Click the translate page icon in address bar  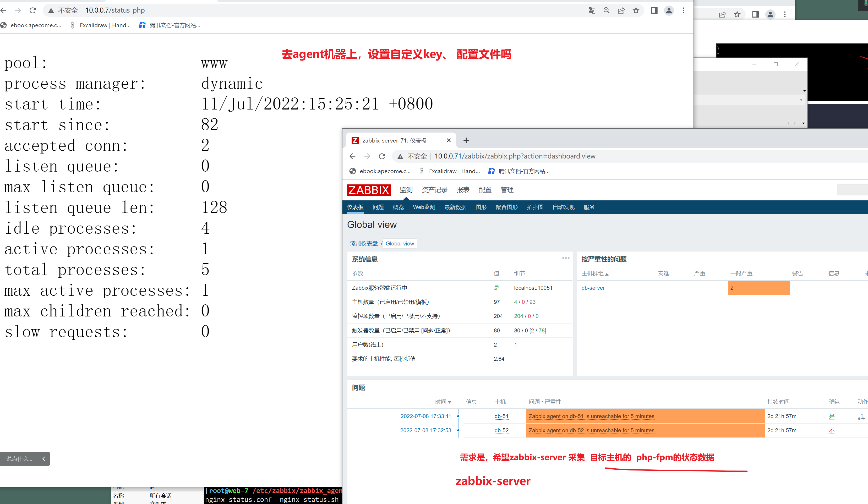pos(592,10)
